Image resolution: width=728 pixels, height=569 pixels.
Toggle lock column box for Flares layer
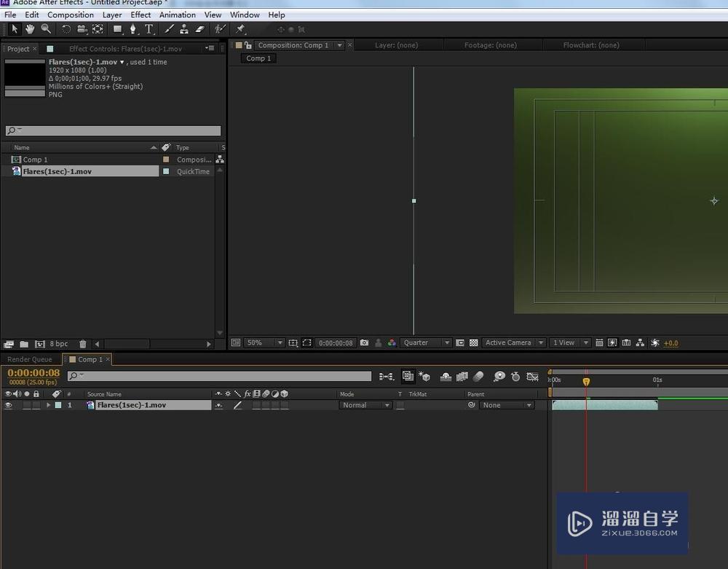[x=36, y=405]
